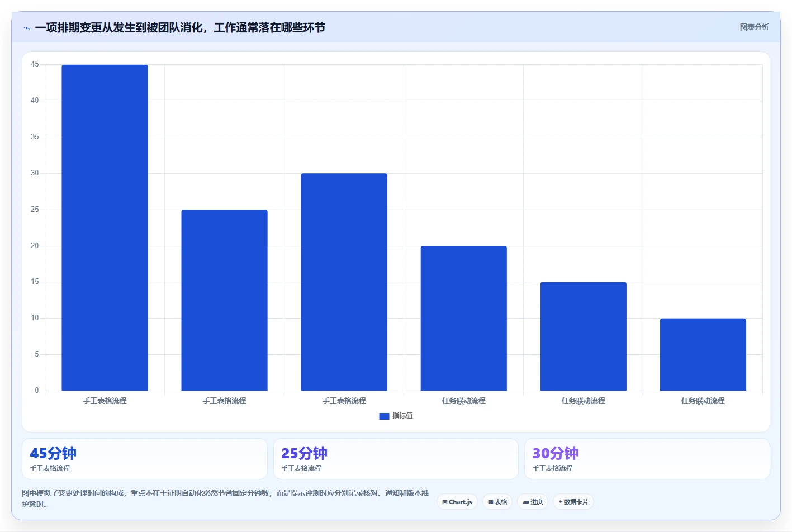Click the y-axis label 5
Screen dimensions: 792x532
pyautogui.click(x=37, y=354)
